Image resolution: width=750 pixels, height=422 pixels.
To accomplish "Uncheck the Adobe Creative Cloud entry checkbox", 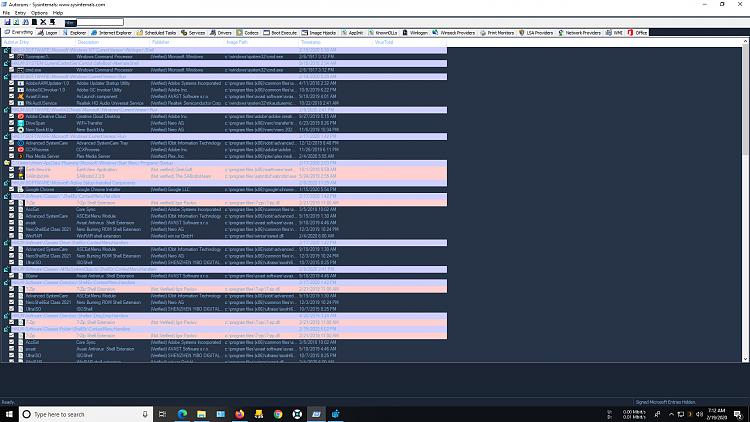I will [11, 116].
